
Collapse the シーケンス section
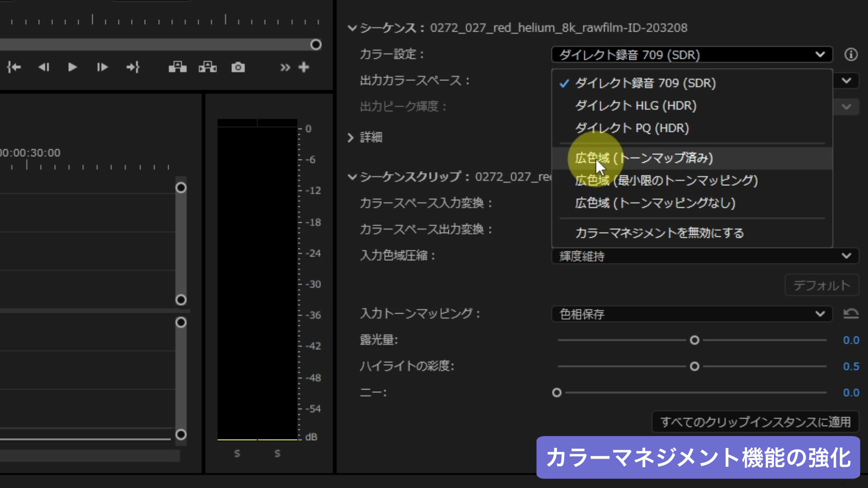coord(352,28)
